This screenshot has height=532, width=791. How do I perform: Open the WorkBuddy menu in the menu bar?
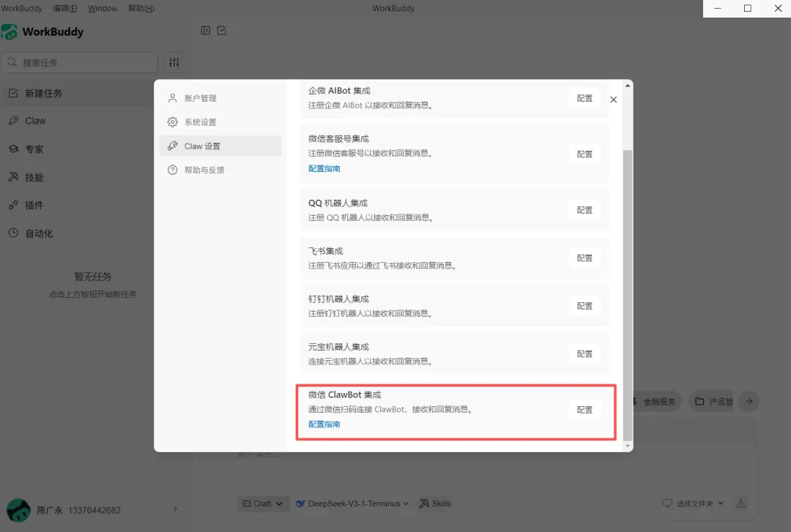pos(22,8)
